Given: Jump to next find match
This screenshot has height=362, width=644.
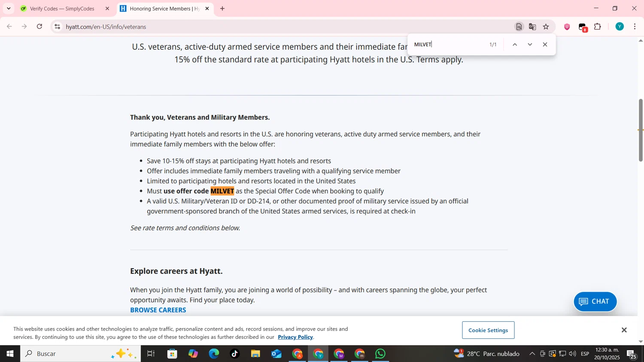Looking at the screenshot, I should tap(530, 45).
